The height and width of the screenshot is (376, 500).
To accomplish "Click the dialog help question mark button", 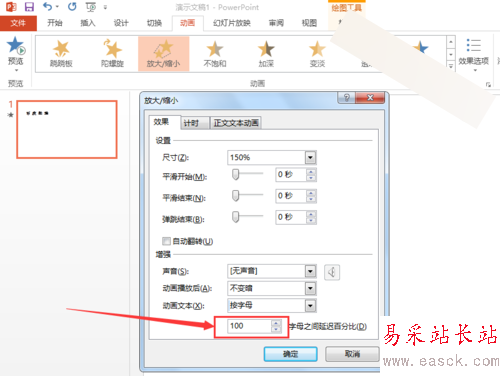I will [346, 98].
